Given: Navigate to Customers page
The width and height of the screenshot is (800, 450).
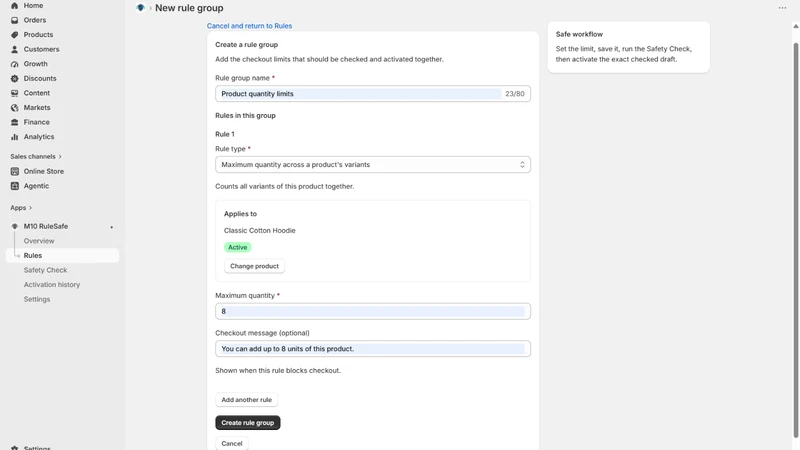Looking at the screenshot, I should pos(41,49).
